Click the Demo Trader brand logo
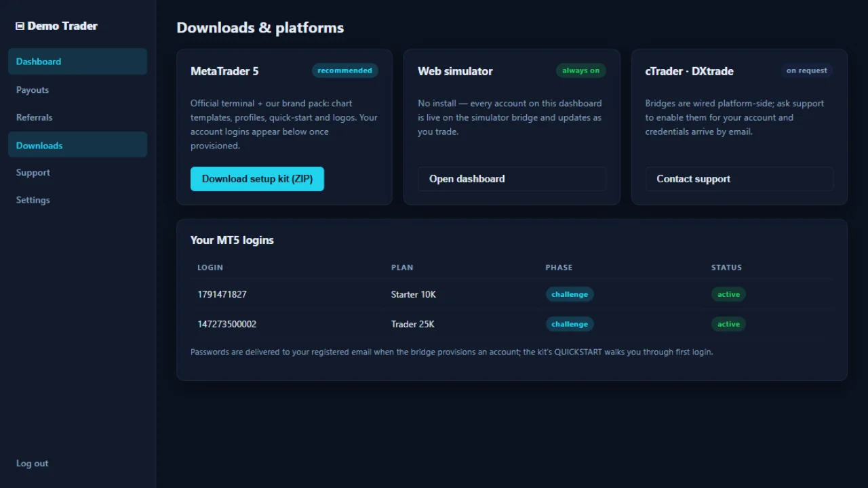Image resolution: width=868 pixels, height=488 pixels. pyautogui.click(x=57, y=26)
